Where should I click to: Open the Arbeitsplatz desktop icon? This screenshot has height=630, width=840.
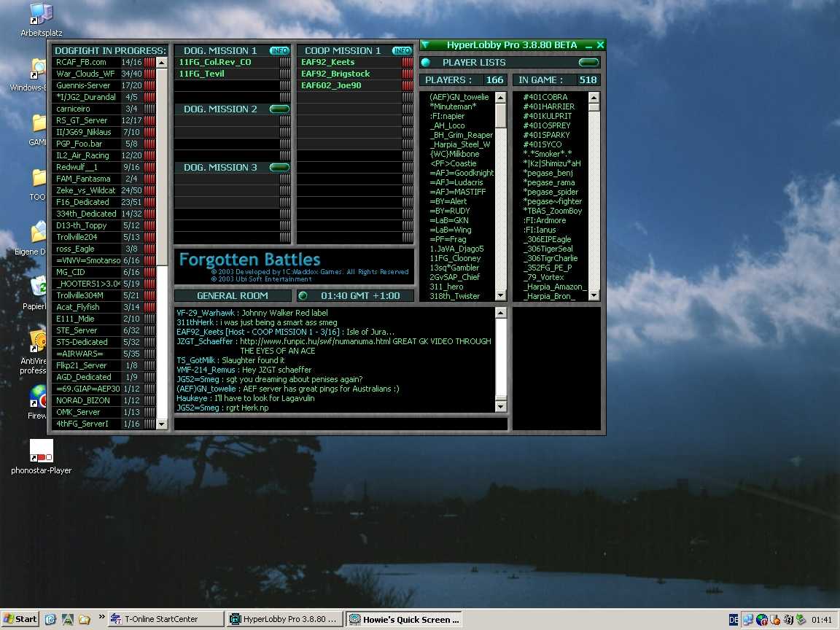point(42,20)
